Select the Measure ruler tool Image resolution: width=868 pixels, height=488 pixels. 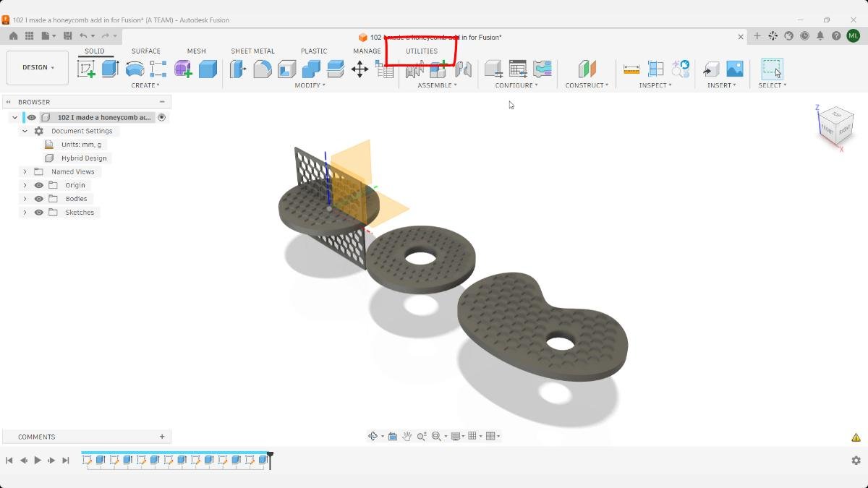[631, 69]
